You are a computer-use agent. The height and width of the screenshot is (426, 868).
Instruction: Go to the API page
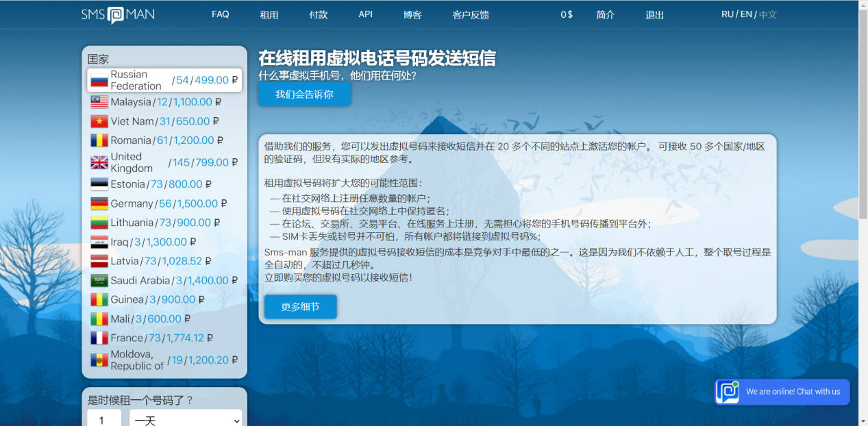[x=365, y=14]
